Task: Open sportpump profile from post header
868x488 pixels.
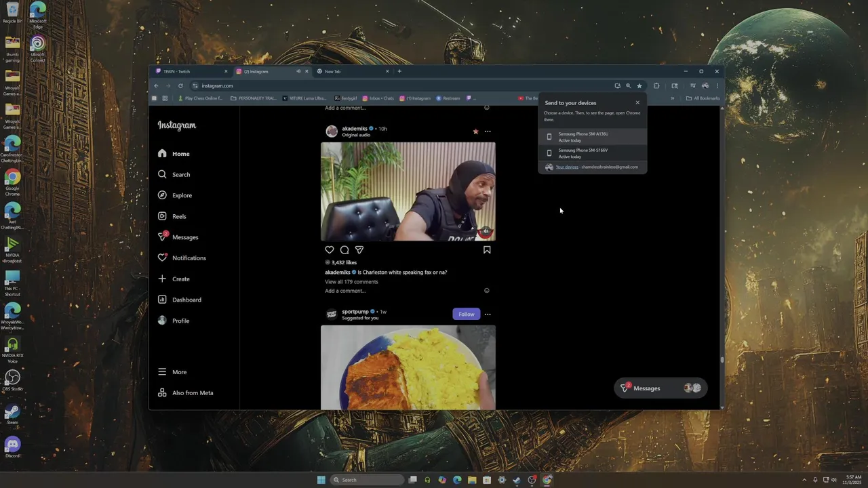Action: (355, 312)
